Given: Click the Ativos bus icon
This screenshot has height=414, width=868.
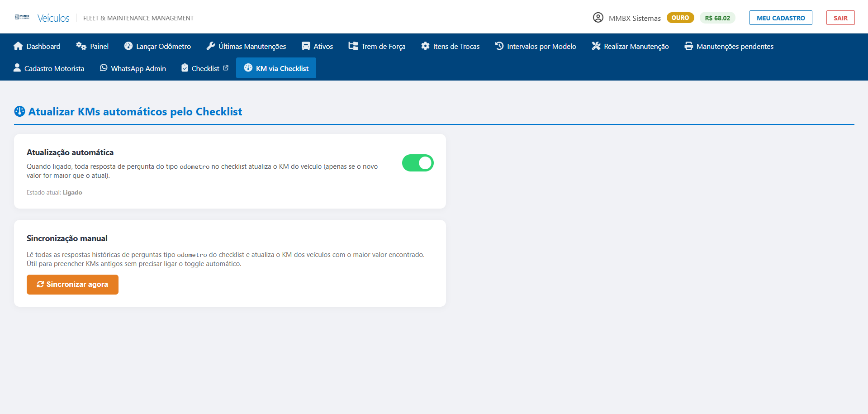Looking at the screenshot, I should point(306,46).
